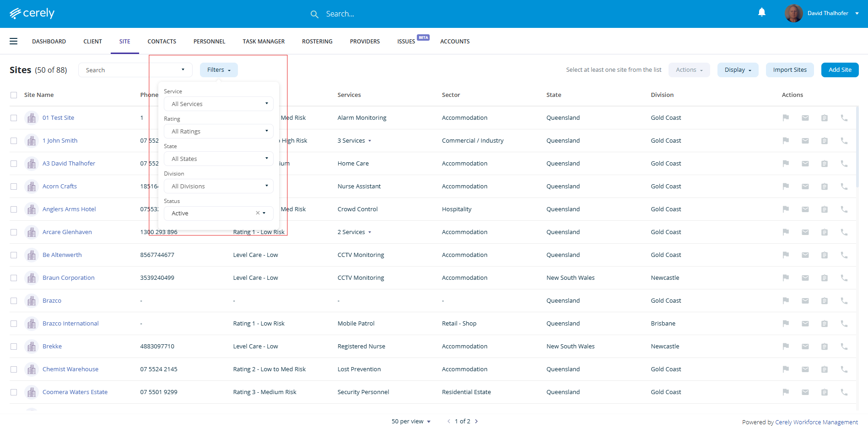Email the Coomera Waters Estate site
868x427 pixels.
coord(805,392)
